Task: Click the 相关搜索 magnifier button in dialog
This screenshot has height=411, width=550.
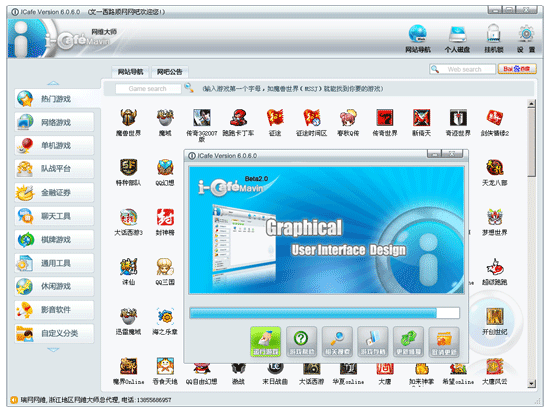Action: tap(337, 342)
